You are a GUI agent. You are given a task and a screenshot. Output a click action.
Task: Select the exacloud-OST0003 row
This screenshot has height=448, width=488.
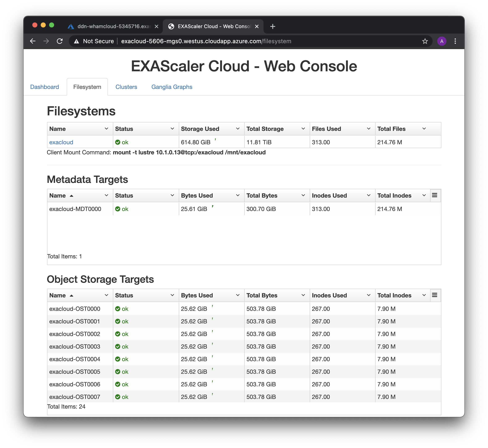pyautogui.click(x=75, y=346)
